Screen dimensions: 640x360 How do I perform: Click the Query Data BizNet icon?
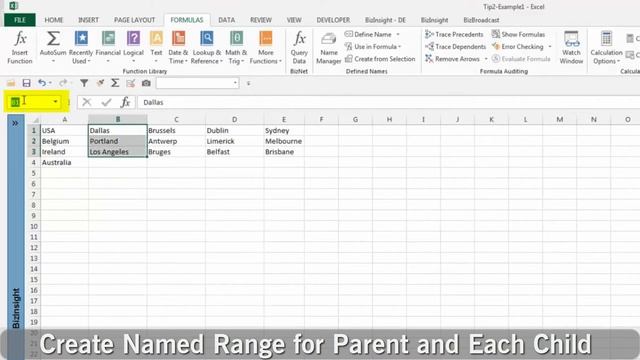[299, 47]
